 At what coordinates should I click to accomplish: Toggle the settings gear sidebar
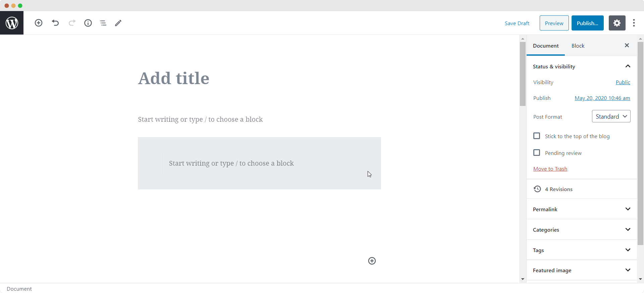click(617, 23)
